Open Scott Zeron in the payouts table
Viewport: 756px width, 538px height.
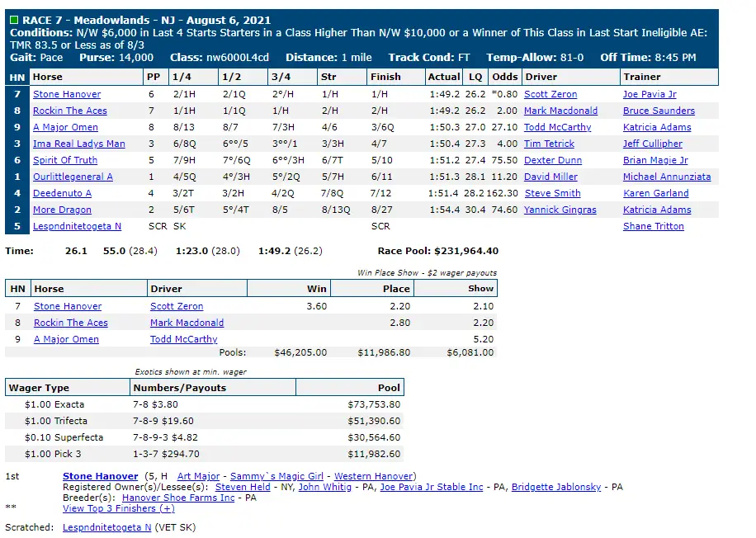[177, 306]
